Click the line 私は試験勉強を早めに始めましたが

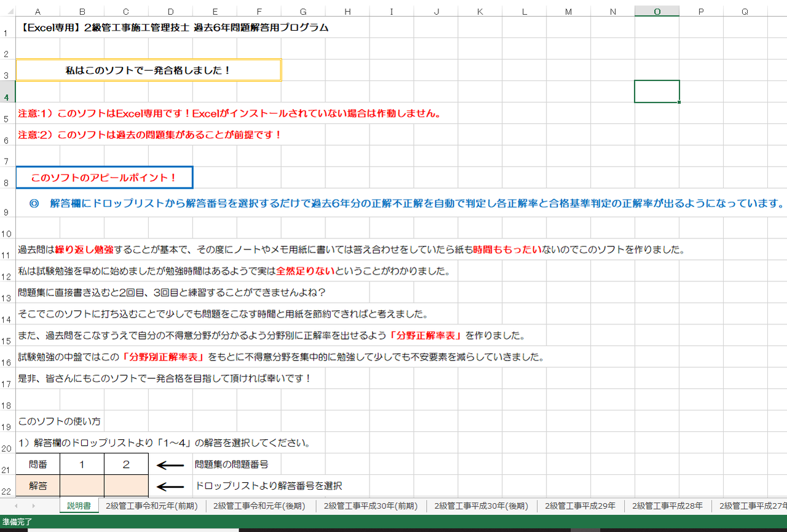[234, 272]
